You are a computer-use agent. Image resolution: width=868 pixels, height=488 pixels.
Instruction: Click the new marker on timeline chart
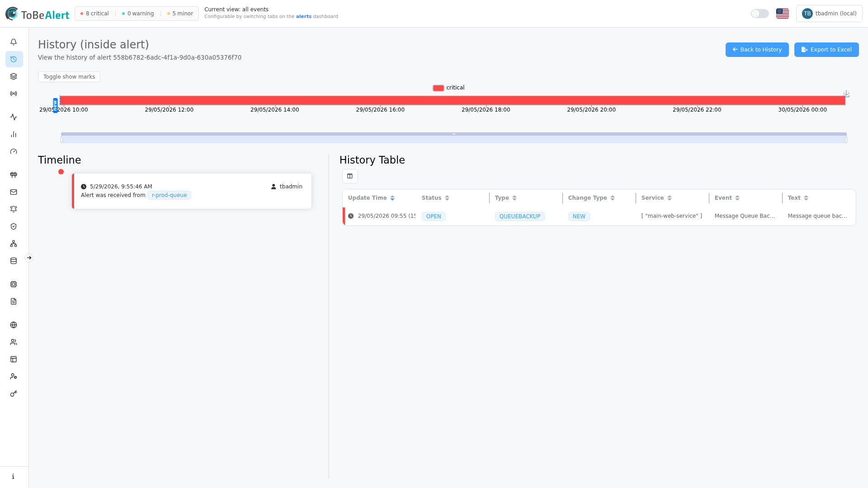pyautogui.click(x=55, y=105)
